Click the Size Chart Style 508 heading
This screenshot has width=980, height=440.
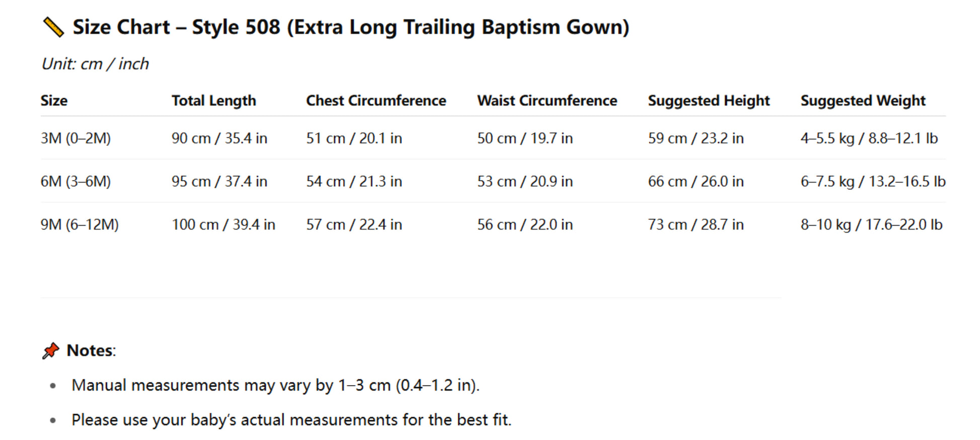point(351,27)
